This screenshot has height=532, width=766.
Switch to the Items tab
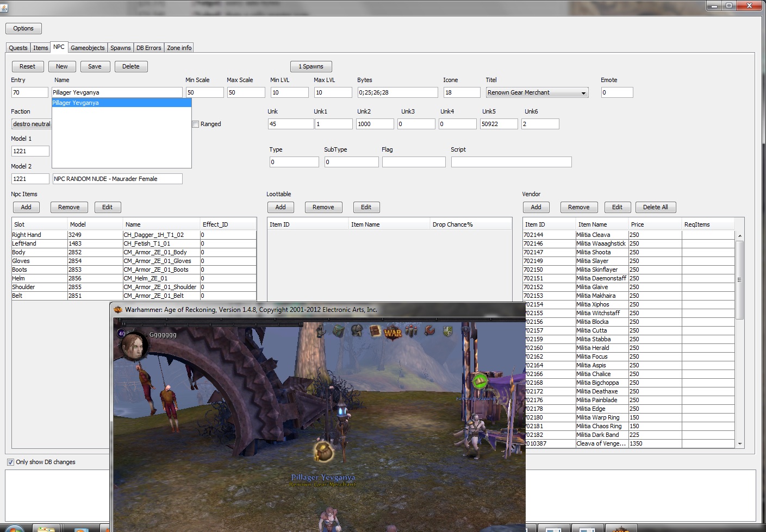pyautogui.click(x=41, y=48)
